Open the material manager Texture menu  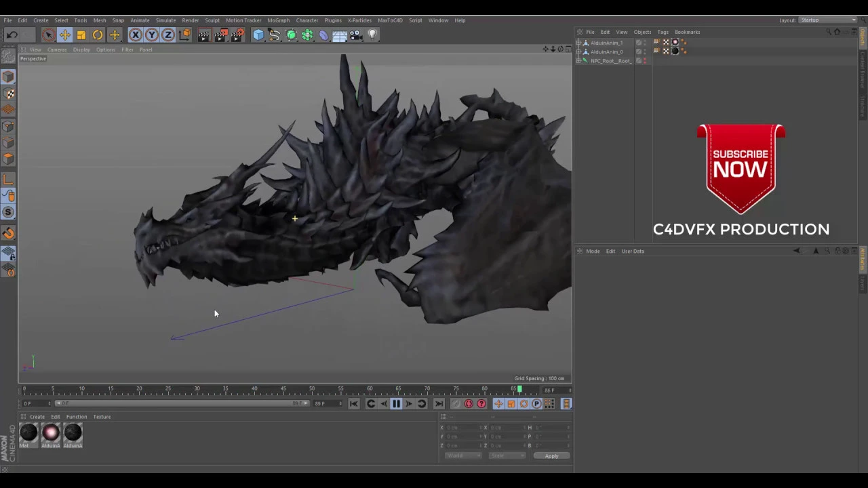tap(102, 417)
